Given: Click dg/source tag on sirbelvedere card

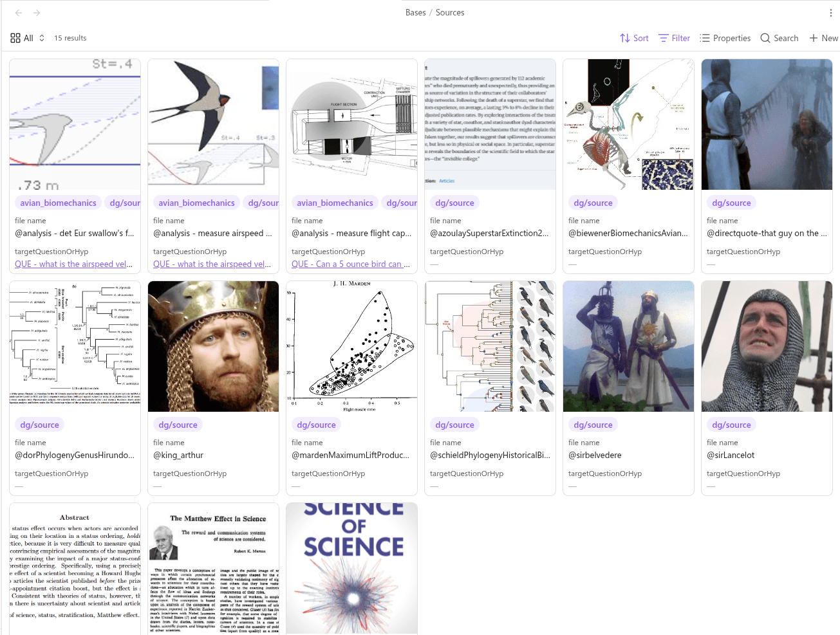Looking at the screenshot, I should pos(593,425).
